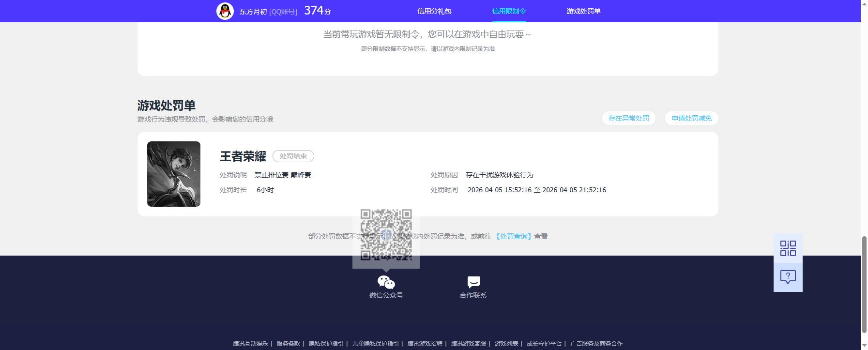Open 腾讯游戏招聘 footer link
The image size is (868, 350).
pos(425,344)
